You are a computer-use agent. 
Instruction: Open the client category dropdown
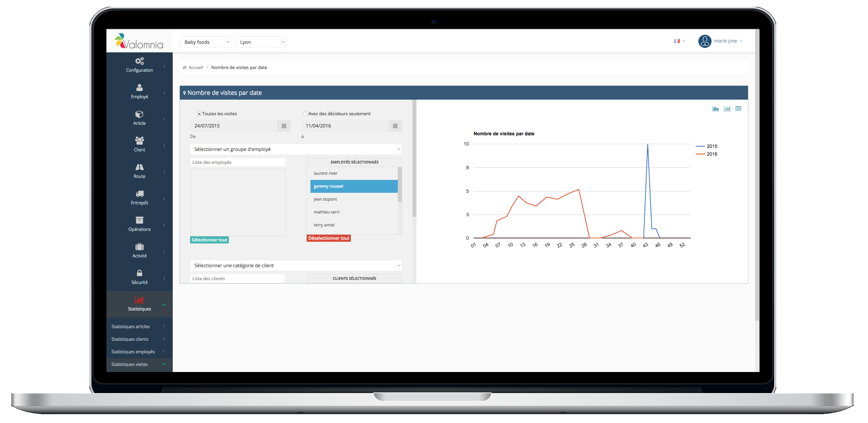295,266
